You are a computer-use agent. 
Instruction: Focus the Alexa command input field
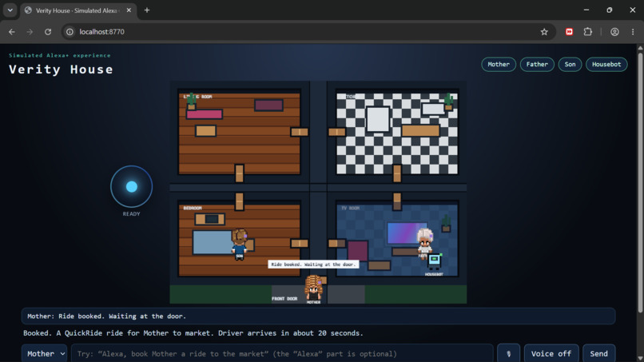282,353
